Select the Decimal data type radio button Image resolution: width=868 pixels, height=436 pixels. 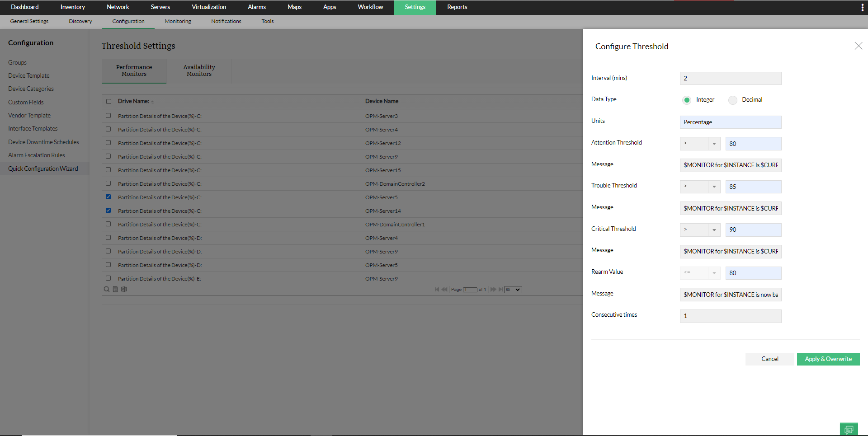pos(732,100)
